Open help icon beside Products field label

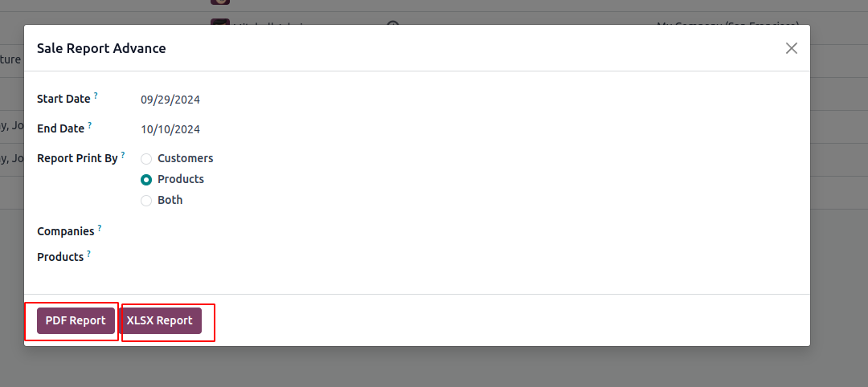coord(88,254)
